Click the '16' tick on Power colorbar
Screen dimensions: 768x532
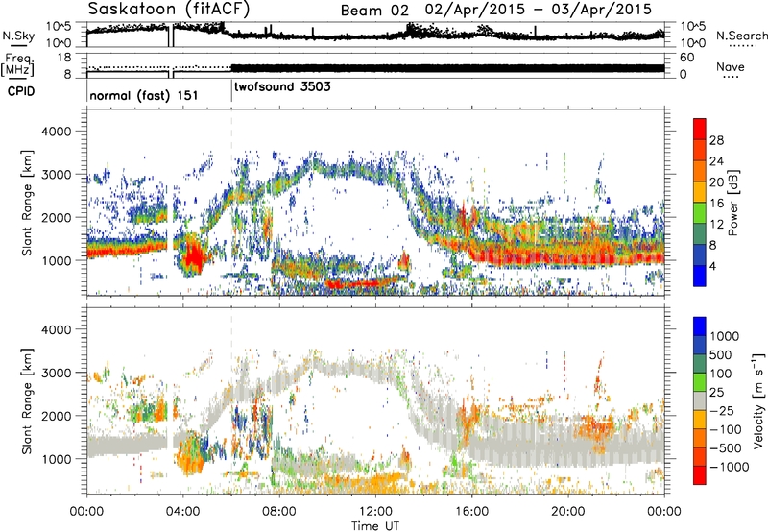(716, 204)
